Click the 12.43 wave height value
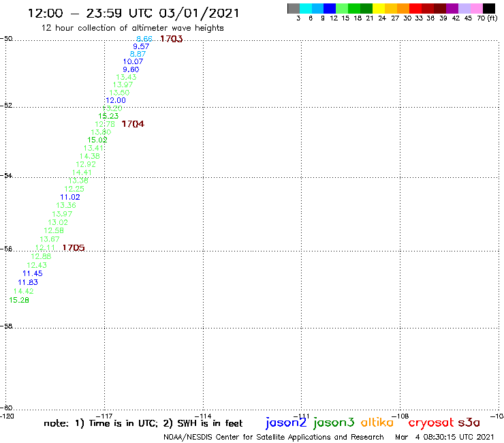504x443 pixels. click(x=37, y=265)
